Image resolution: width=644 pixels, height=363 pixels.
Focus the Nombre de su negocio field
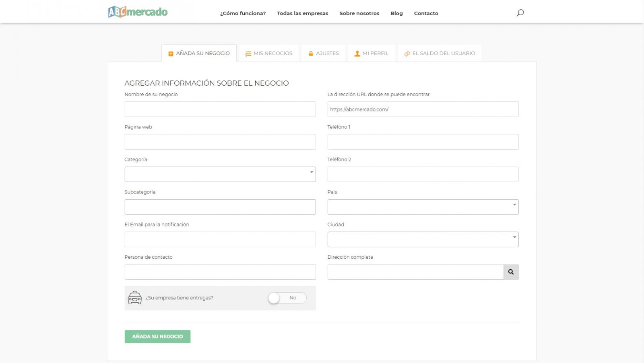pyautogui.click(x=220, y=109)
